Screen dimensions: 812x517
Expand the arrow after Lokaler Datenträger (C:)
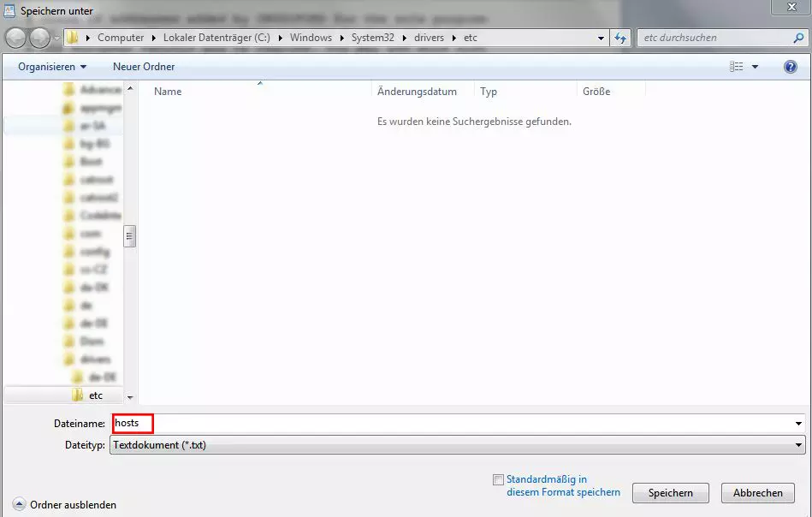coord(280,38)
